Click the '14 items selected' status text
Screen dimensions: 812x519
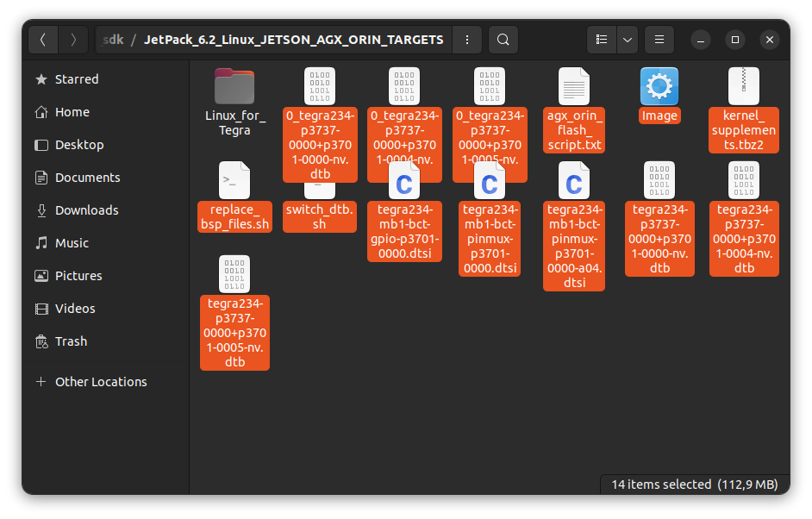point(661,485)
